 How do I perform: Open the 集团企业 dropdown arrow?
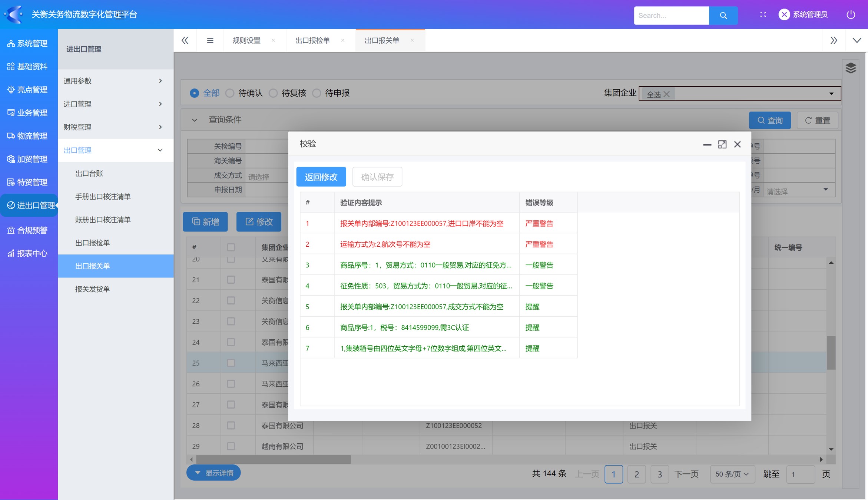(831, 94)
